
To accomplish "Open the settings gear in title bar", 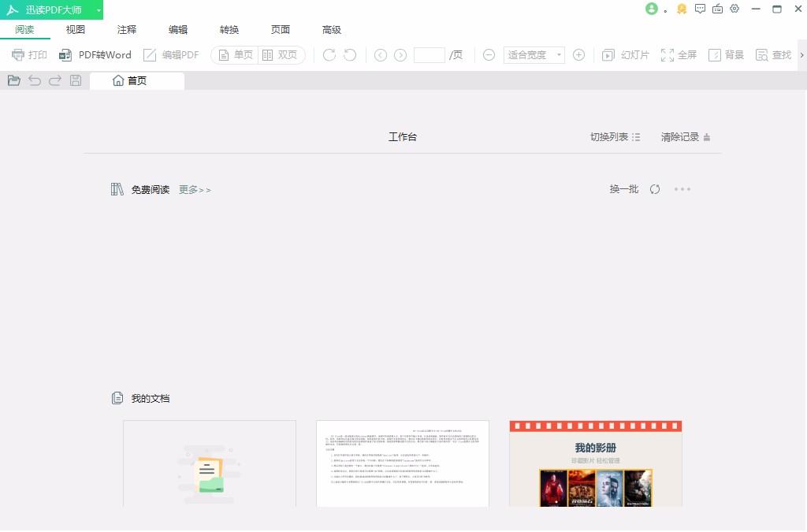I will pos(735,9).
